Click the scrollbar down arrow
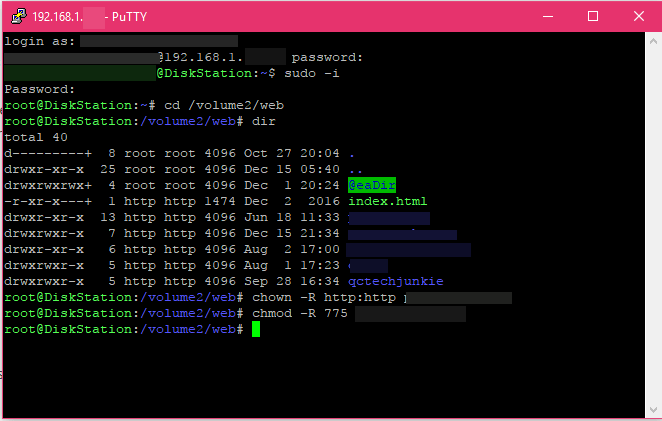Screen dimensions: 662x421 [x=653, y=410]
